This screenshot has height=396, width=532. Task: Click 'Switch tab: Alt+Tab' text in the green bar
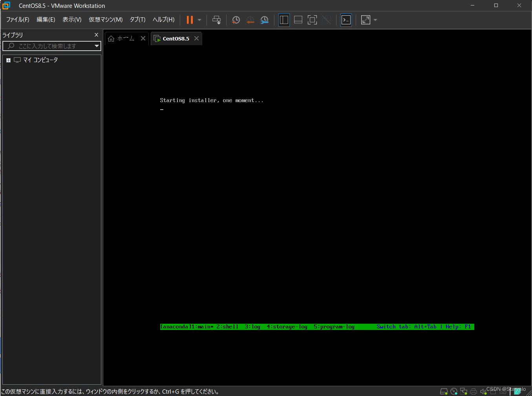coord(406,327)
